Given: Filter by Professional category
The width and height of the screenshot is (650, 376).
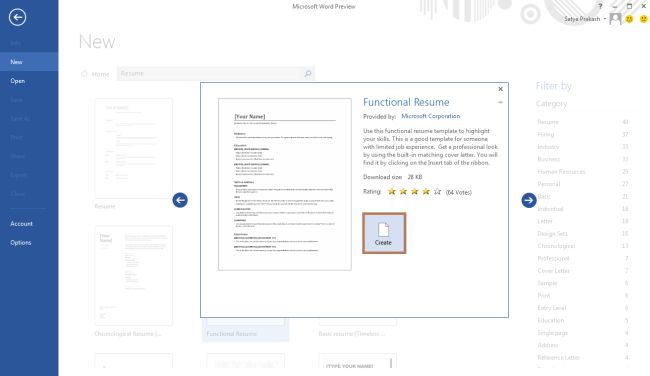Looking at the screenshot, I should tap(582, 258).
